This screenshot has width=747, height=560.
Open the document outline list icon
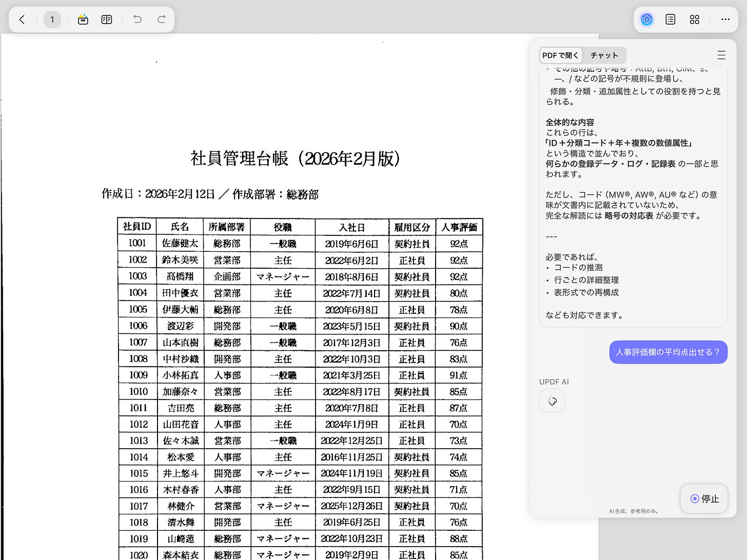tap(670, 19)
